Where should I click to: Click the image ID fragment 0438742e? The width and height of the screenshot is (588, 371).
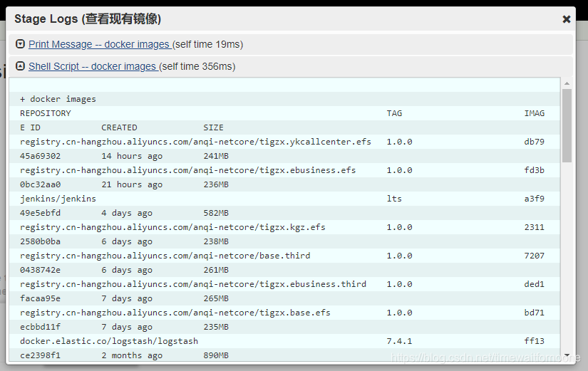(x=40, y=270)
